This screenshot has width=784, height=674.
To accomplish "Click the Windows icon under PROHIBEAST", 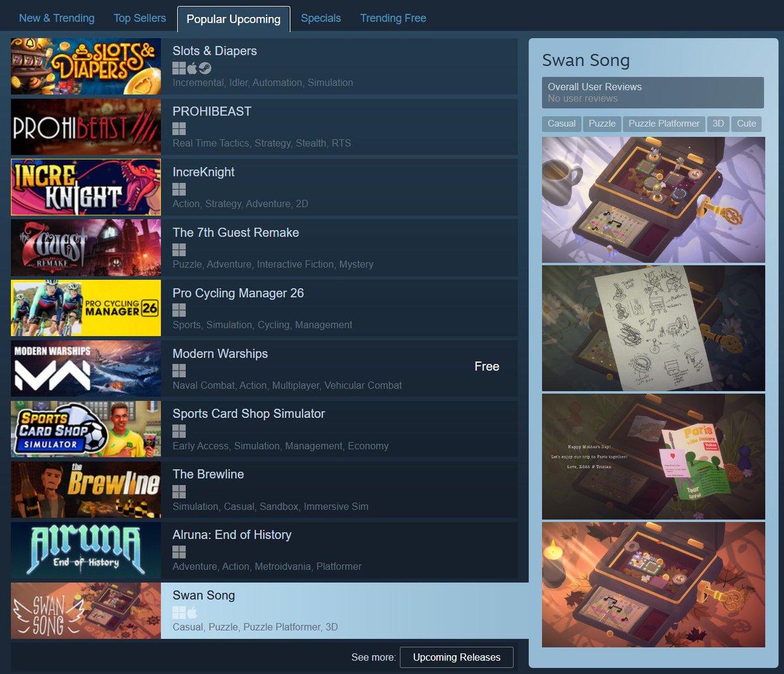I will pyautogui.click(x=179, y=129).
